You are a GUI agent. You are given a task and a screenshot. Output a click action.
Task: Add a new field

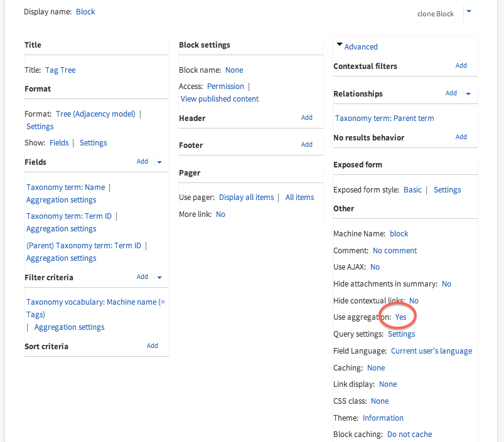pyautogui.click(x=142, y=162)
